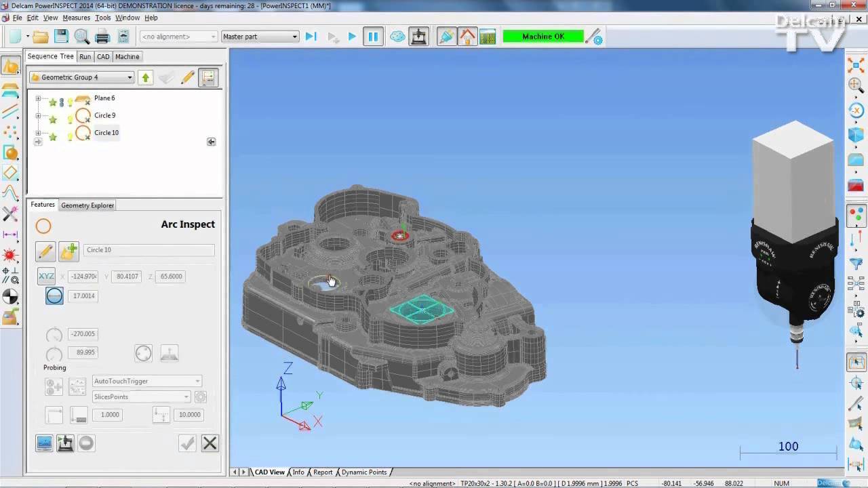This screenshot has width=868, height=488.
Task: Toggle the sequence tree layout icon
Action: click(x=208, y=77)
